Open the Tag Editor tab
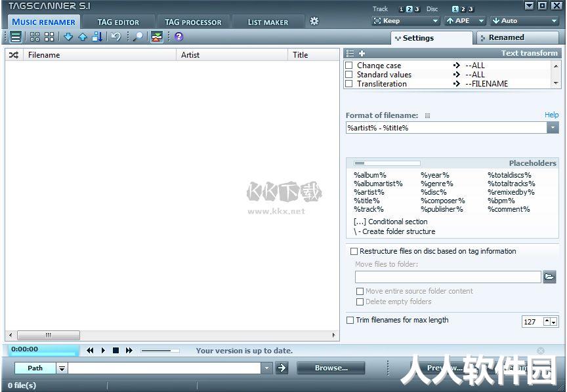Viewport: 567px width, 392px height. pyautogui.click(x=118, y=22)
